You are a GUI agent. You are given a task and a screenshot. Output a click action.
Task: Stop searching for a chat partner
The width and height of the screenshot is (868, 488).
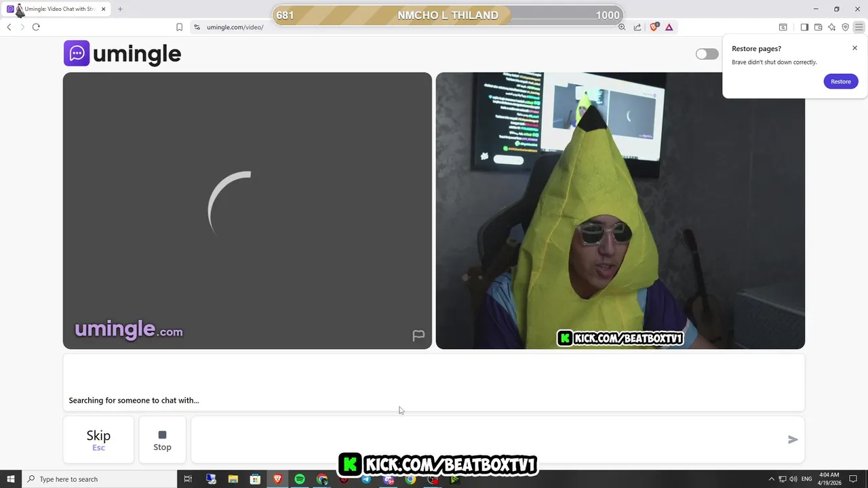coord(162,440)
